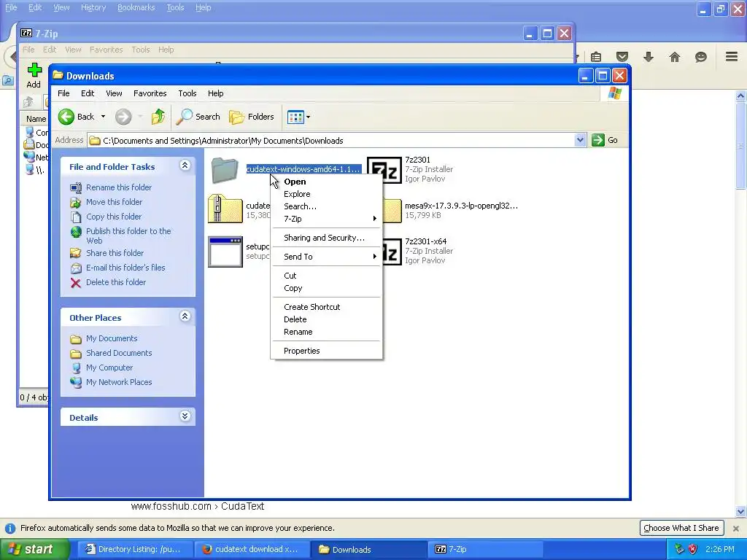
Task: Click the security shield tray icon
Action: pos(692,549)
